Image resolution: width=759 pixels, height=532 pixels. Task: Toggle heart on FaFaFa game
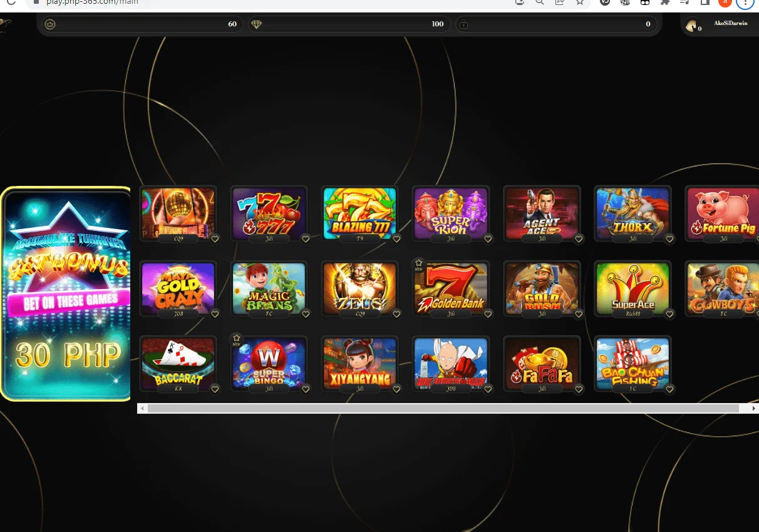pos(579,389)
